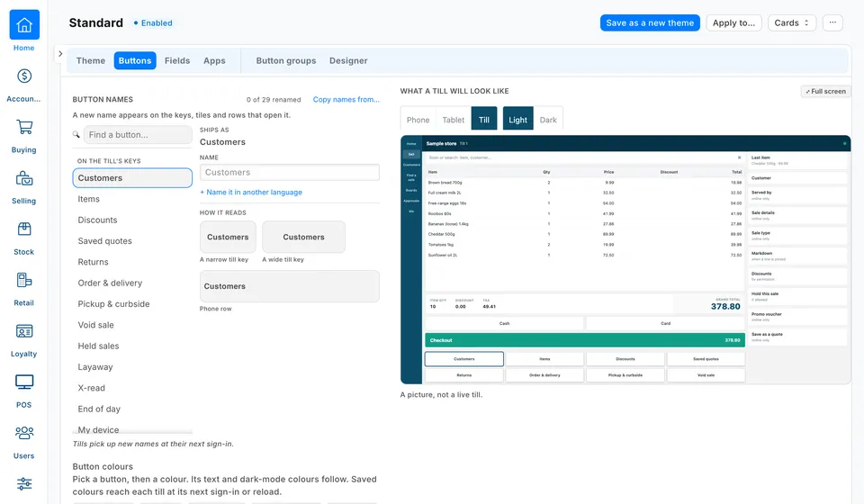This screenshot has width=864, height=504.
Task: Open the settings sliders icon in sidebar
Action: click(x=24, y=484)
